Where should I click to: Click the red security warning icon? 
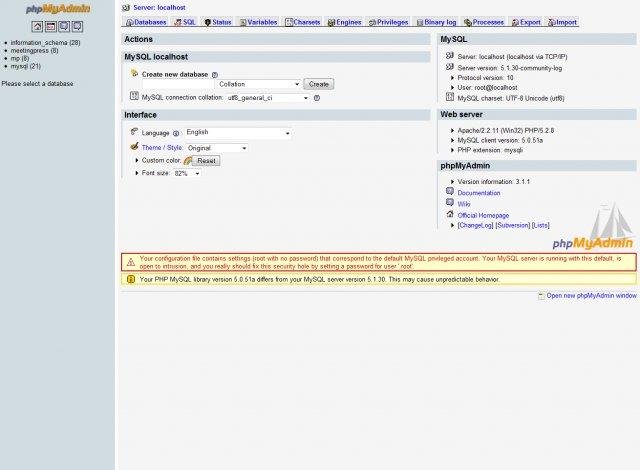[131, 262]
